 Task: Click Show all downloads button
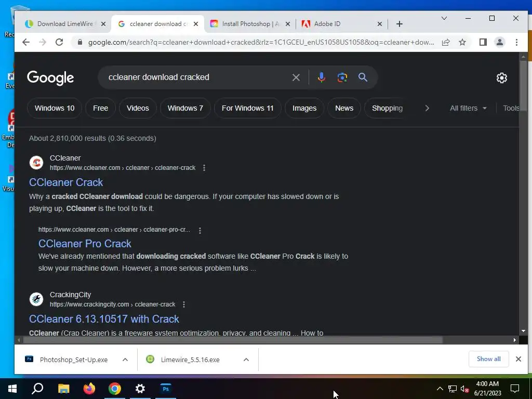click(488, 359)
